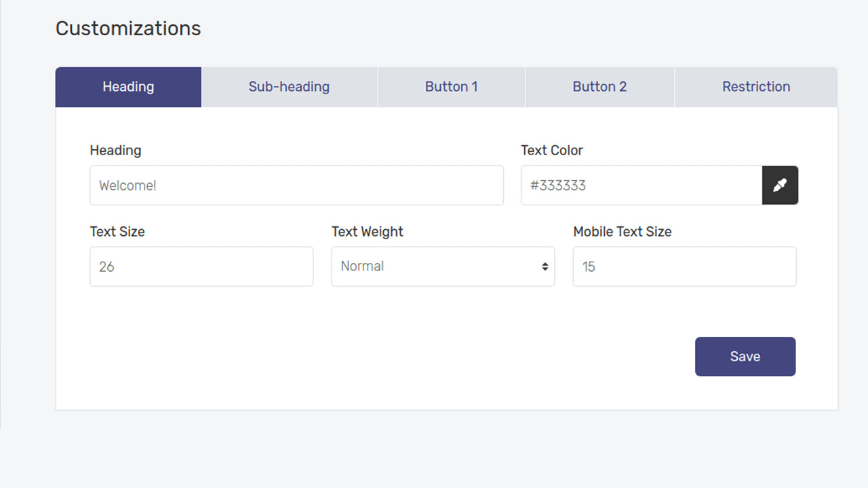Click the Text Size label
The width and height of the screenshot is (868, 488).
coord(117,232)
